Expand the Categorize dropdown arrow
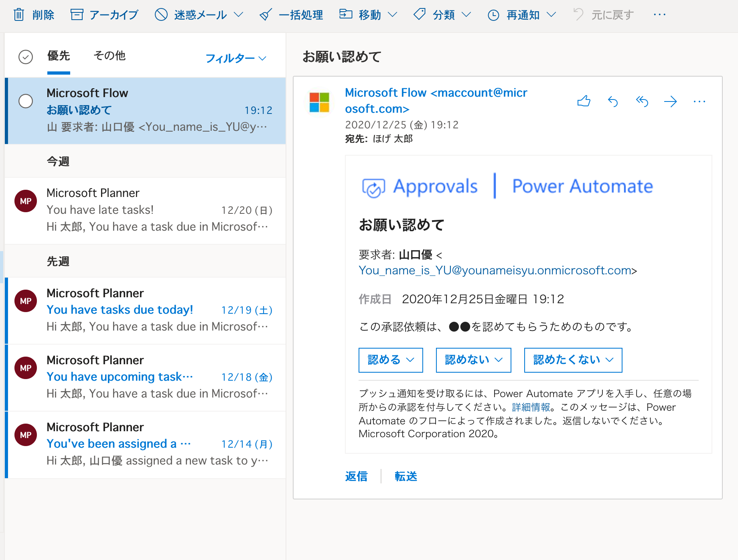This screenshot has width=738, height=560. tap(466, 15)
